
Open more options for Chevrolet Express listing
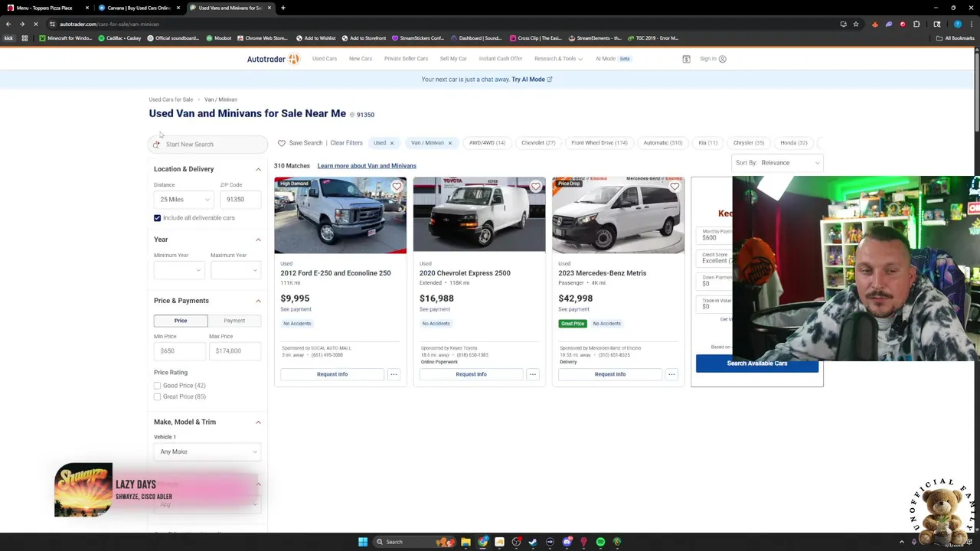532,374
